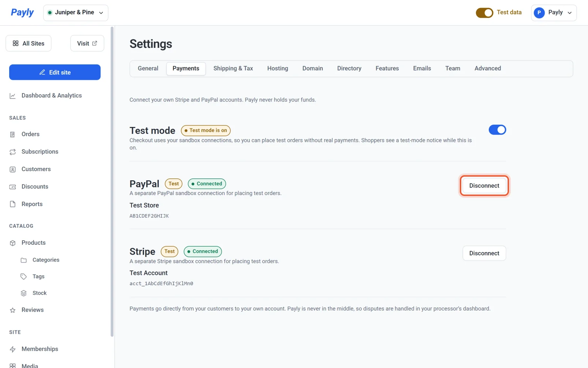Click the Stock layers icon

(x=24, y=293)
